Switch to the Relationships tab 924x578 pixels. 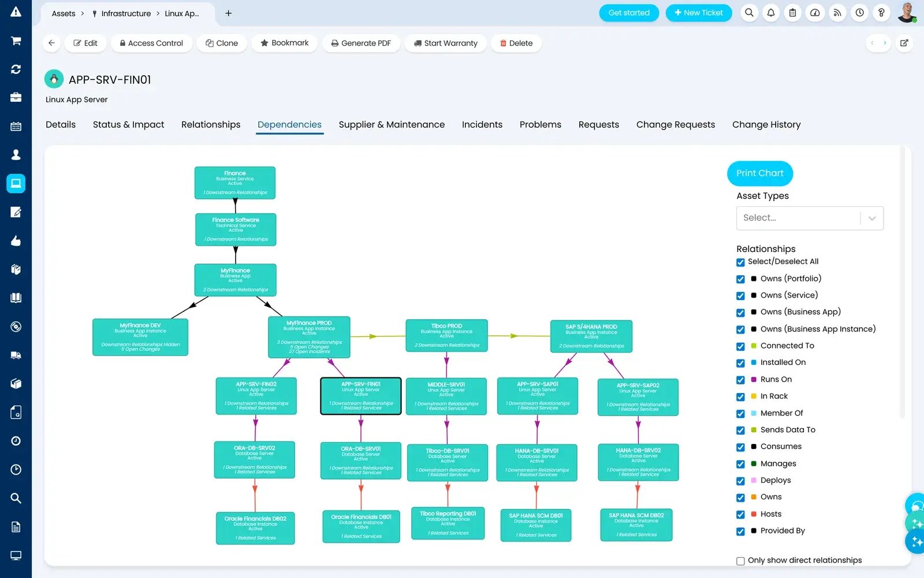[x=211, y=124]
